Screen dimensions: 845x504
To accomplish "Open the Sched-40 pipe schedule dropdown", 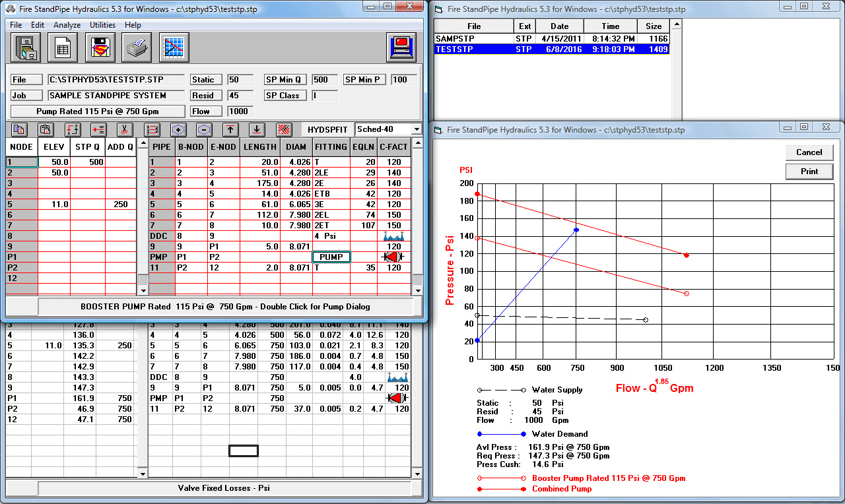I will click(x=416, y=129).
